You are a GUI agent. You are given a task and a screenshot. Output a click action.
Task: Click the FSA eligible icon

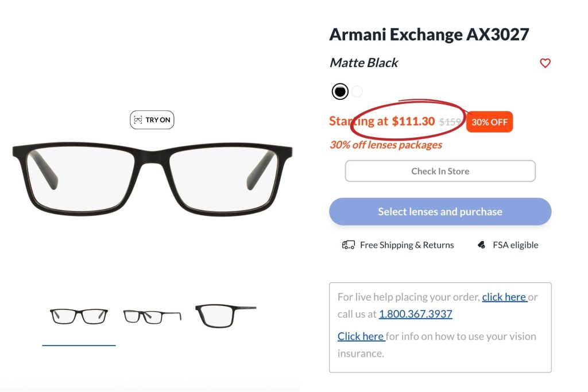pyautogui.click(x=481, y=244)
